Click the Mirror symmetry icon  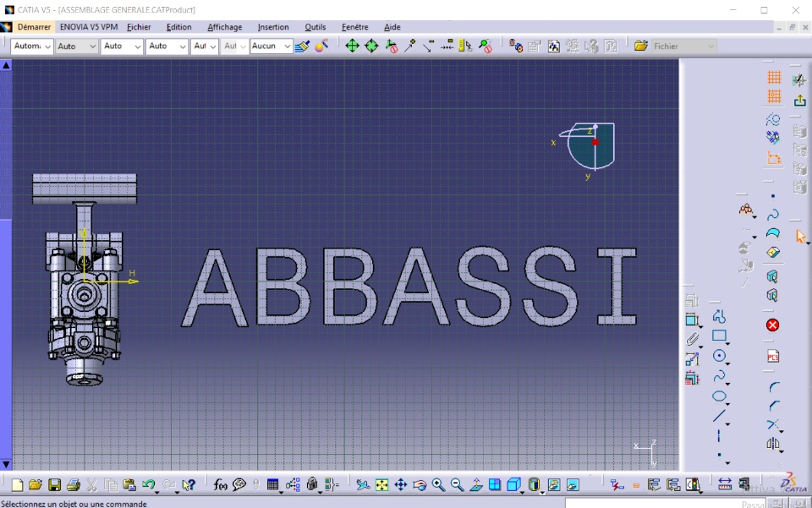click(773, 443)
